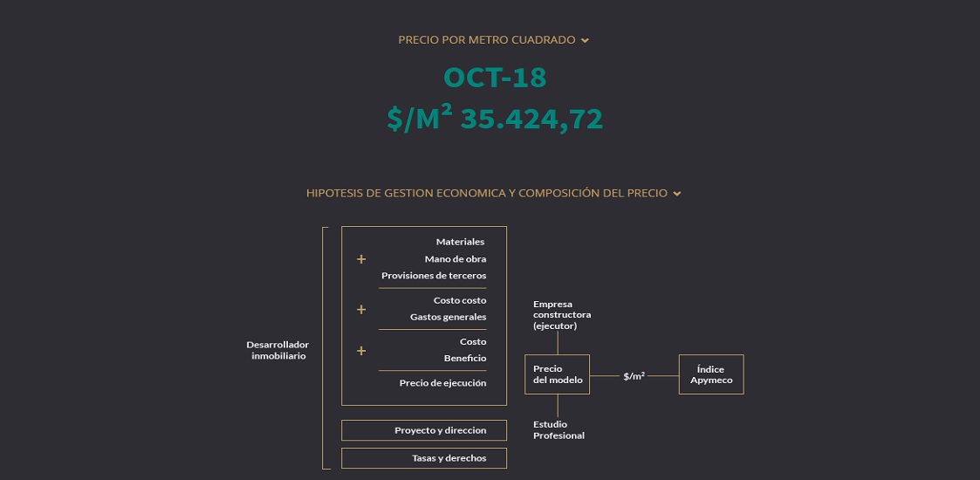Click the Materiales label
The image size is (980, 480).
(x=460, y=242)
